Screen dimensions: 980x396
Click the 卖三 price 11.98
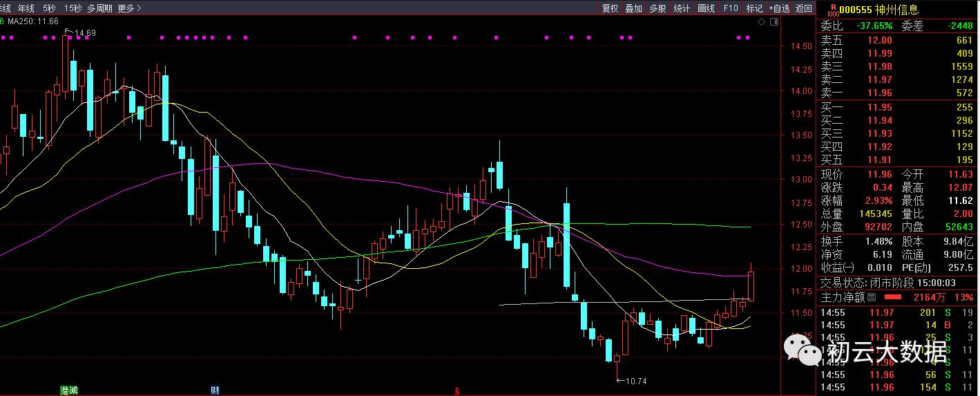click(x=880, y=66)
